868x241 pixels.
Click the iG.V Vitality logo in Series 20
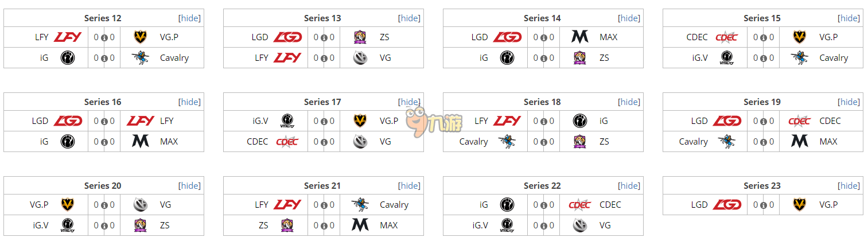tap(67, 226)
